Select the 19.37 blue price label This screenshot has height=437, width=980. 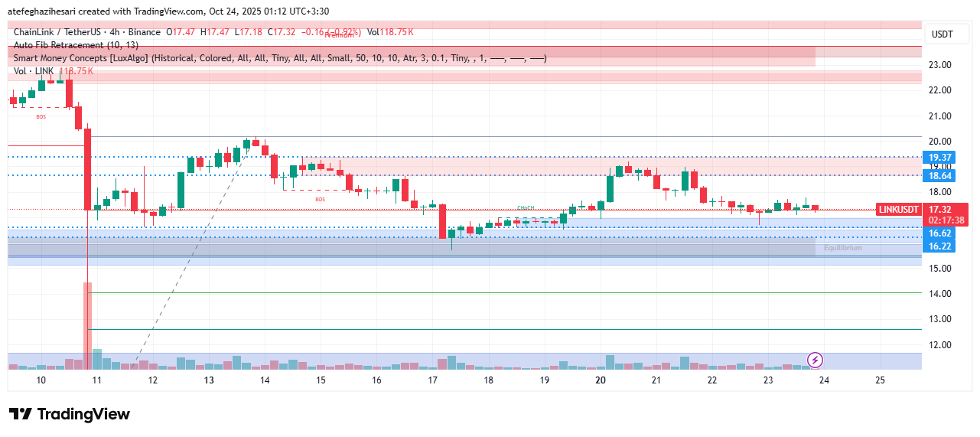pyautogui.click(x=939, y=157)
